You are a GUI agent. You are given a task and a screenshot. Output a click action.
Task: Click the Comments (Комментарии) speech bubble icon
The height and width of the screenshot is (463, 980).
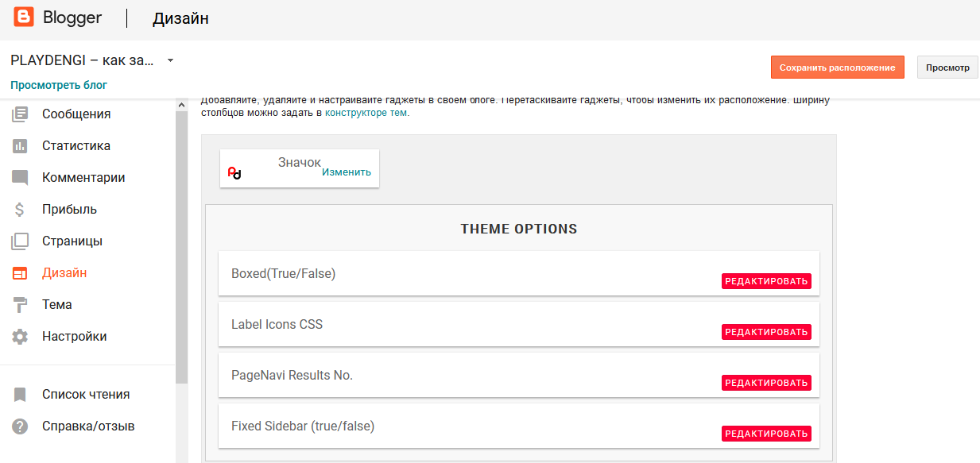pyautogui.click(x=20, y=178)
